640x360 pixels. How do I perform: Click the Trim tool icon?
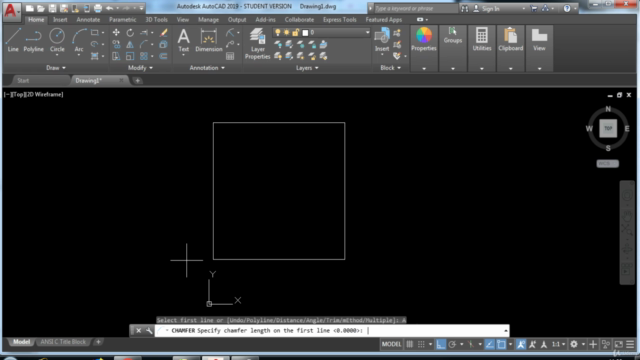click(144, 33)
